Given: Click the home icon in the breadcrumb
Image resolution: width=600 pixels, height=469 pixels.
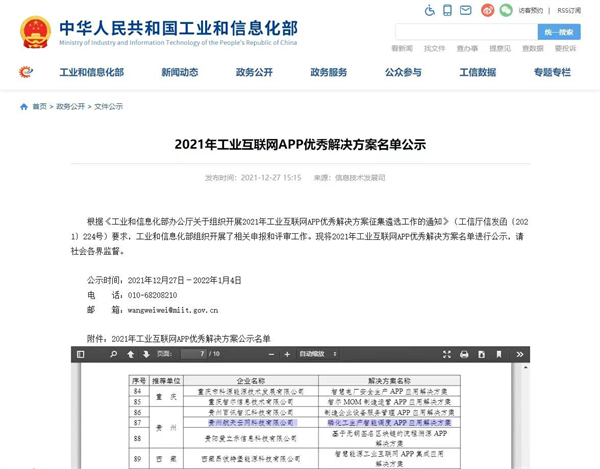Looking at the screenshot, I should [24, 107].
